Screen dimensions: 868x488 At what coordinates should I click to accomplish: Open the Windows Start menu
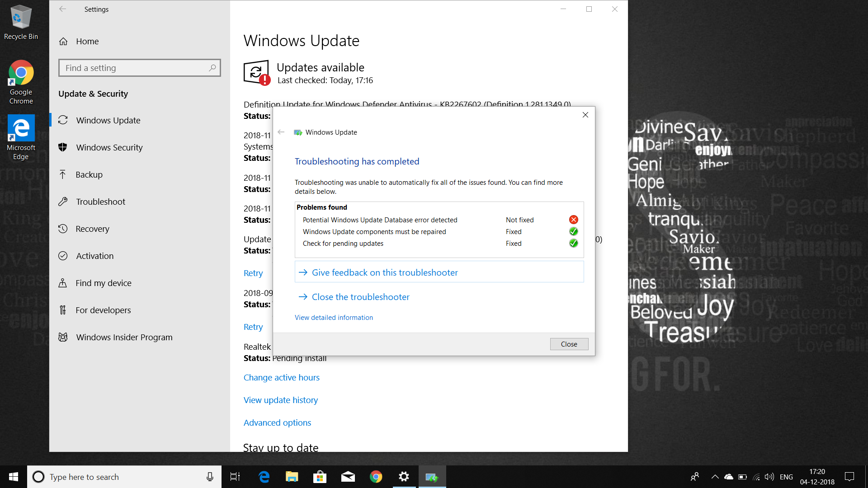pyautogui.click(x=14, y=477)
